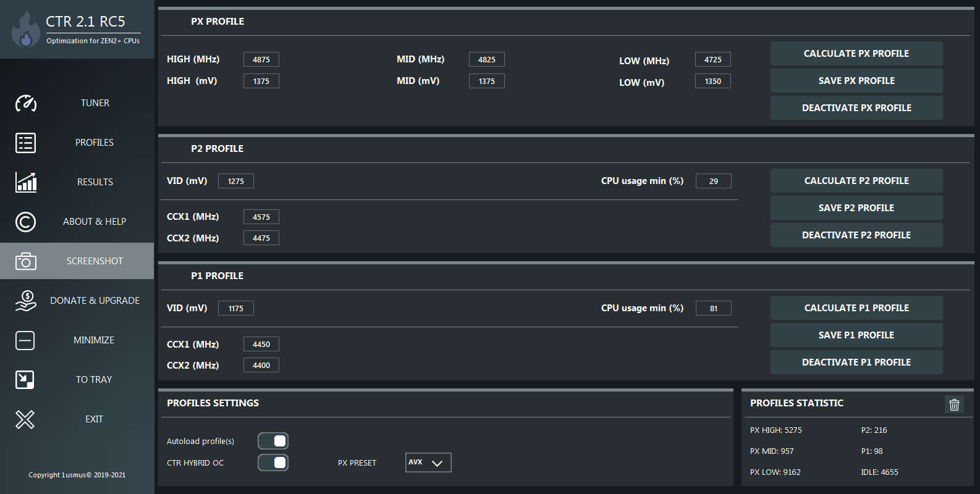Click the Tuner gauge icon
This screenshot has width=980, height=494.
25,103
